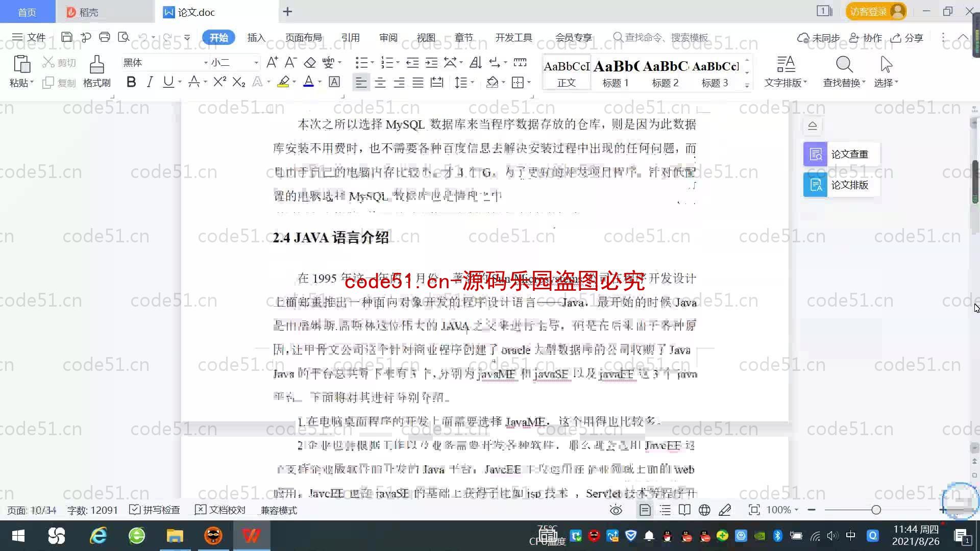Image resolution: width=980 pixels, height=551 pixels.
Task: Open Print Preview icon
Action: [124, 37]
